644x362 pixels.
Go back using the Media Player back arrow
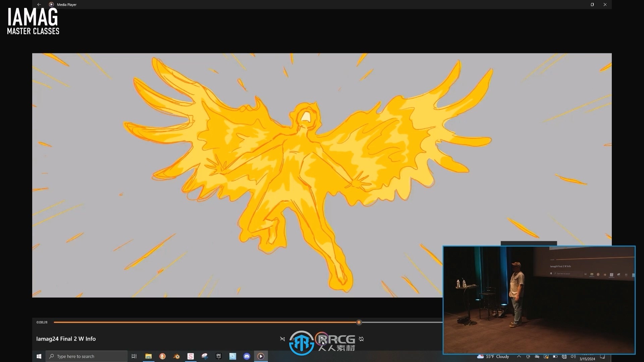(x=39, y=5)
